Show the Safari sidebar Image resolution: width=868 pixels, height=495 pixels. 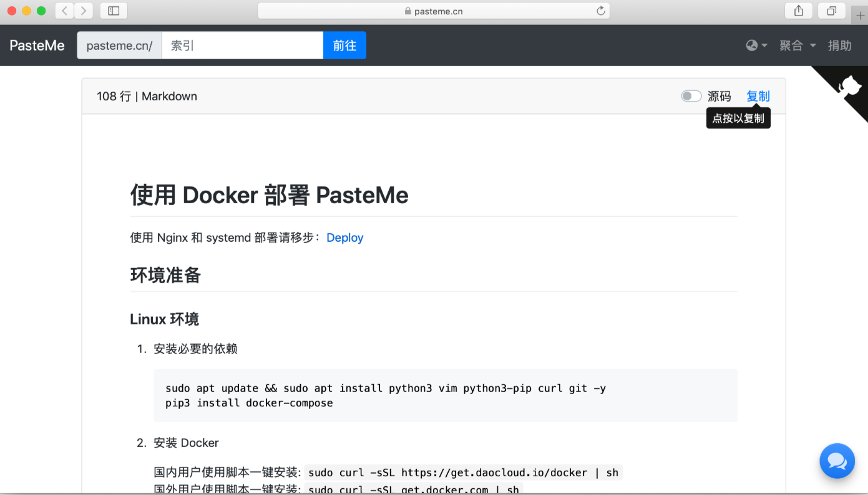coord(114,11)
